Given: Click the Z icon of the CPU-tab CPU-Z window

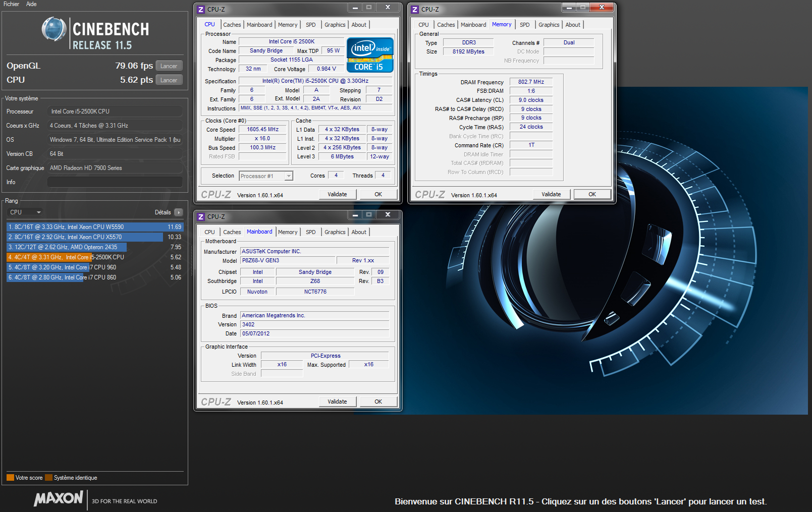Looking at the screenshot, I should click(201, 10).
